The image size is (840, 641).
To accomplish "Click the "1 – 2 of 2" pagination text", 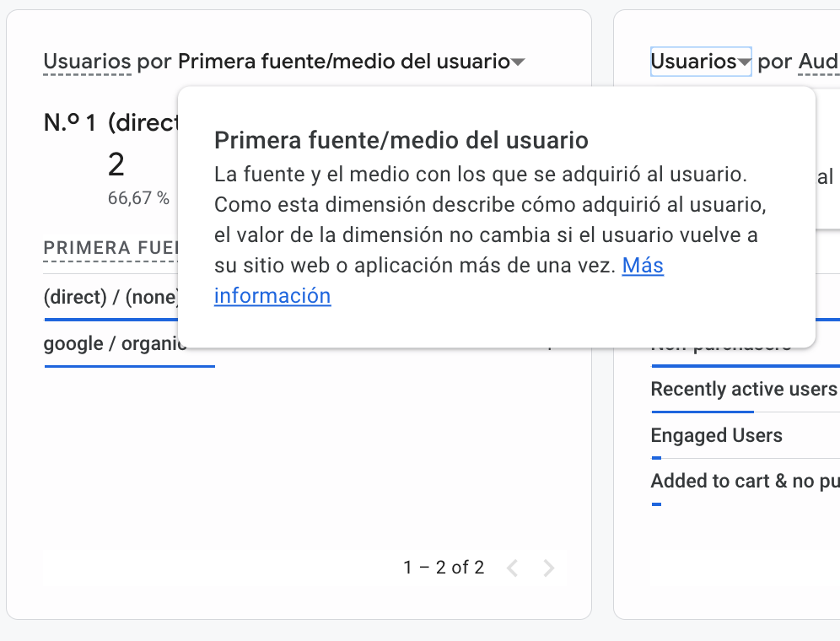I will 444,568.
